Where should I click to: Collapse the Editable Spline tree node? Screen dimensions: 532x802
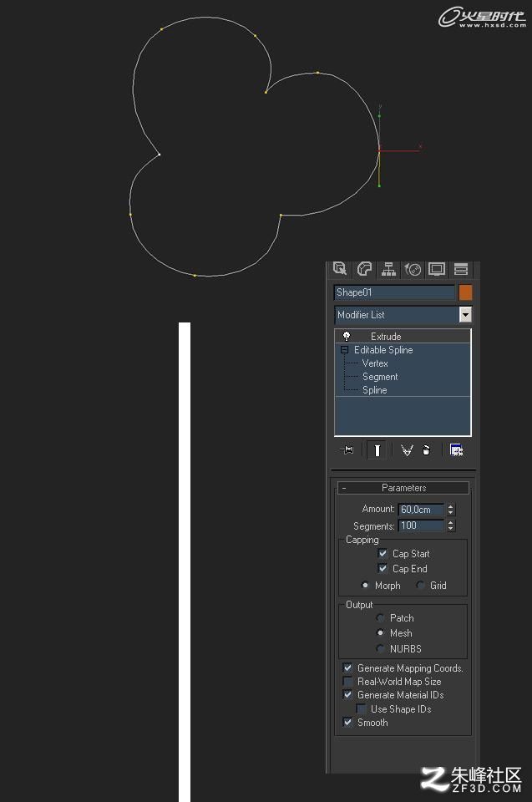pos(344,350)
